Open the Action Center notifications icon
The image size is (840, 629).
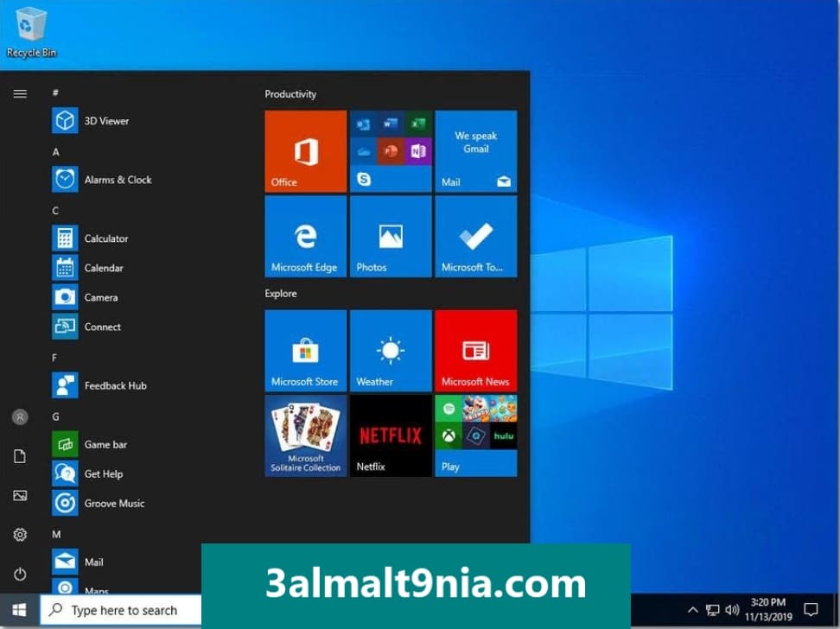[x=811, y=610]
